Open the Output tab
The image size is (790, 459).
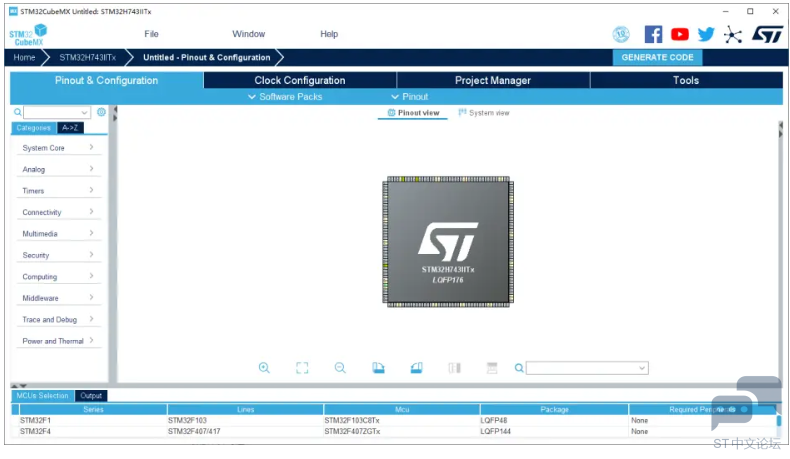91,396
